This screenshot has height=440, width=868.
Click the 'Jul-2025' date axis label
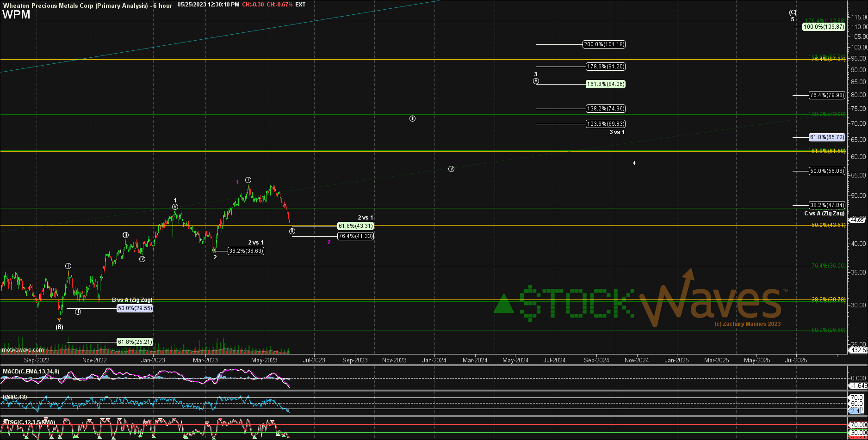click(x=796, y=360)
